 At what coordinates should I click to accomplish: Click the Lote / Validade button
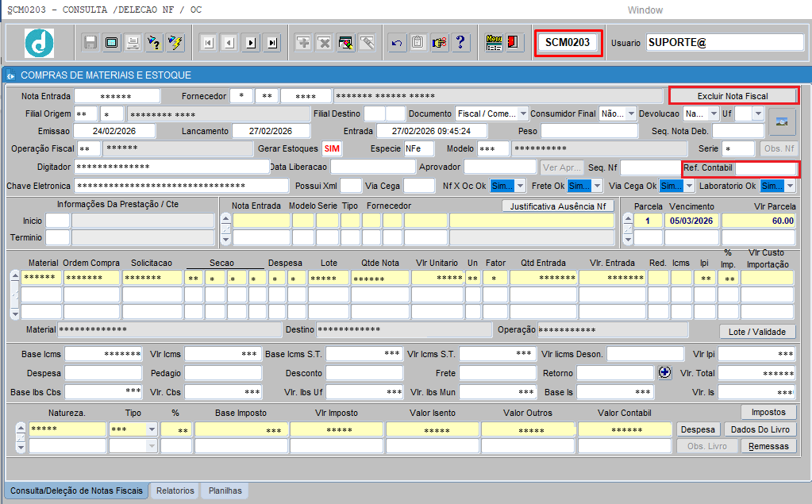pos(757,332)
